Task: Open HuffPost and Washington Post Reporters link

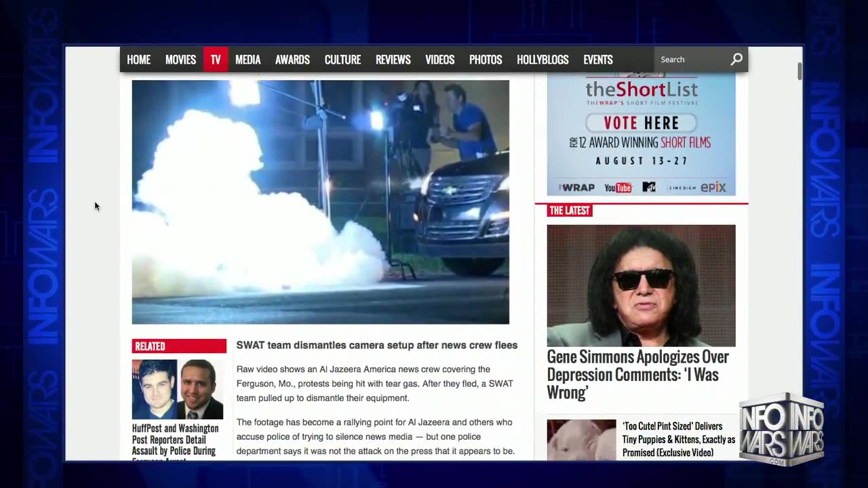Action: point(176,442)
